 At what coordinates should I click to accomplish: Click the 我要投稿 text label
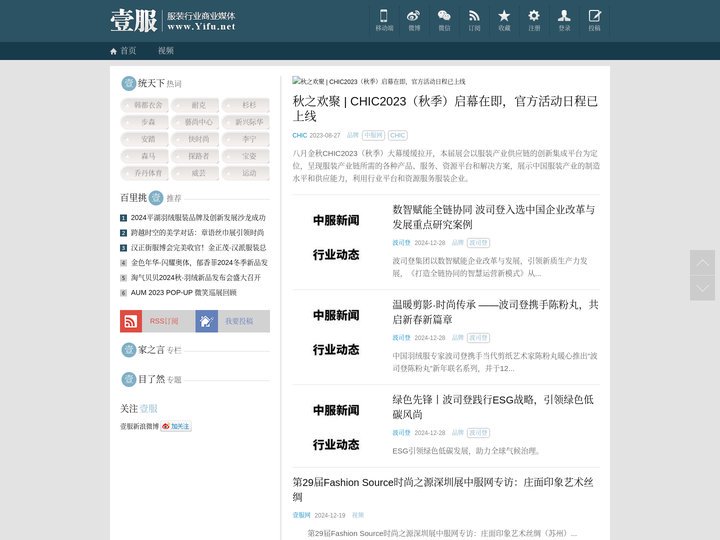point(239,321)
